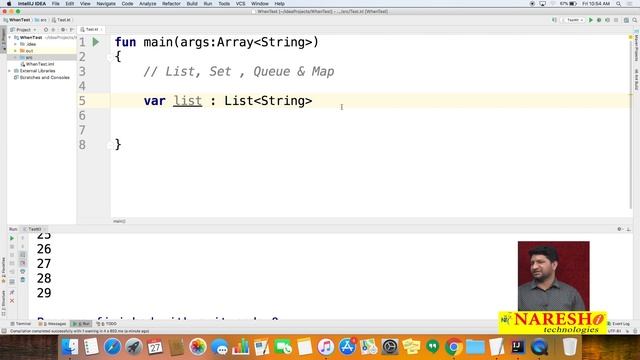Click the Build Project hammer icon in the toolbar

tap(554, 20)
